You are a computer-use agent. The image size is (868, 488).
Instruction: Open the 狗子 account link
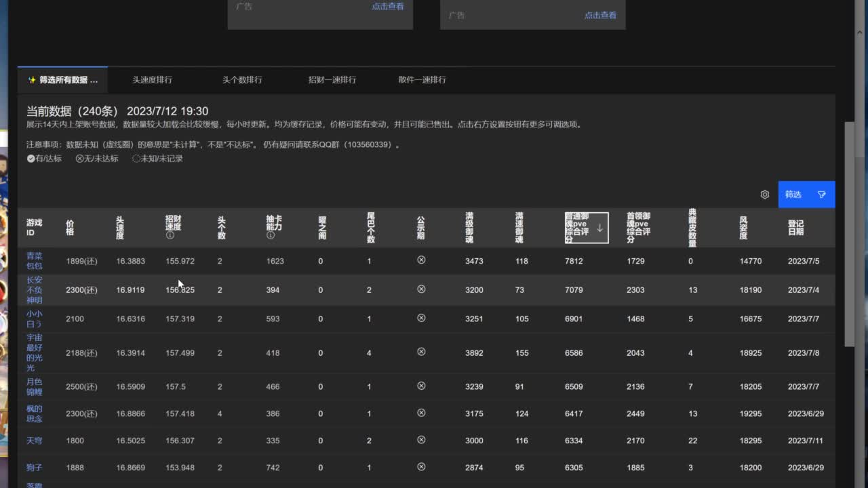(x=34, y=468)
